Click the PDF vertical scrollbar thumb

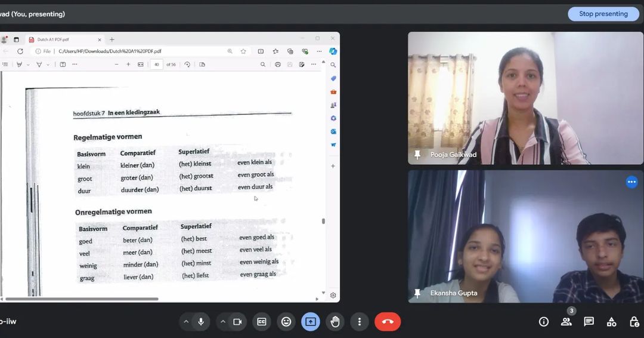(323, 221)
